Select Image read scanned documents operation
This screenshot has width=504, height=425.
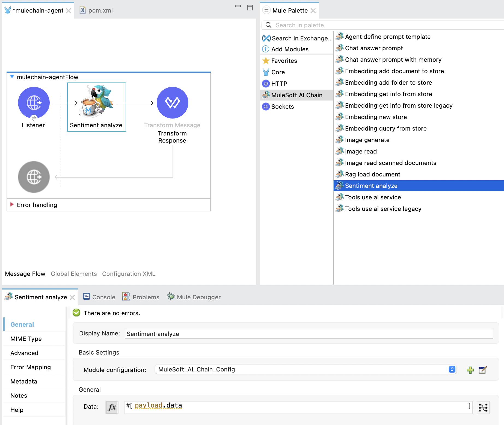(386, 163)
